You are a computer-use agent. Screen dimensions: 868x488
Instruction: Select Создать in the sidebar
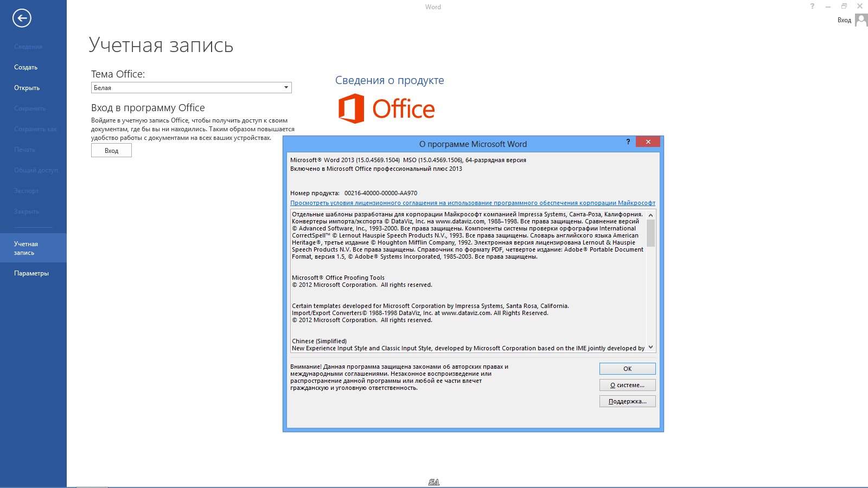[26, 67]
